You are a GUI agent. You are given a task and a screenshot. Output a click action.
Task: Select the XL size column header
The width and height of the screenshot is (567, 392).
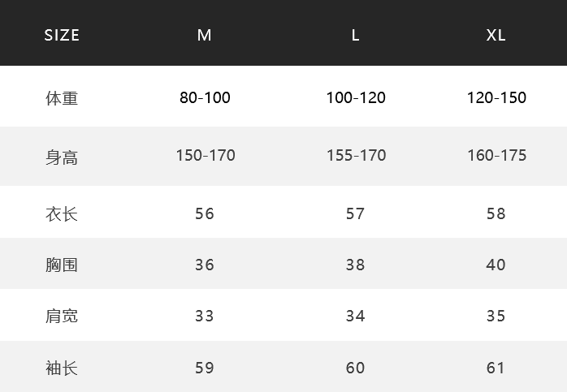point(496,36)
